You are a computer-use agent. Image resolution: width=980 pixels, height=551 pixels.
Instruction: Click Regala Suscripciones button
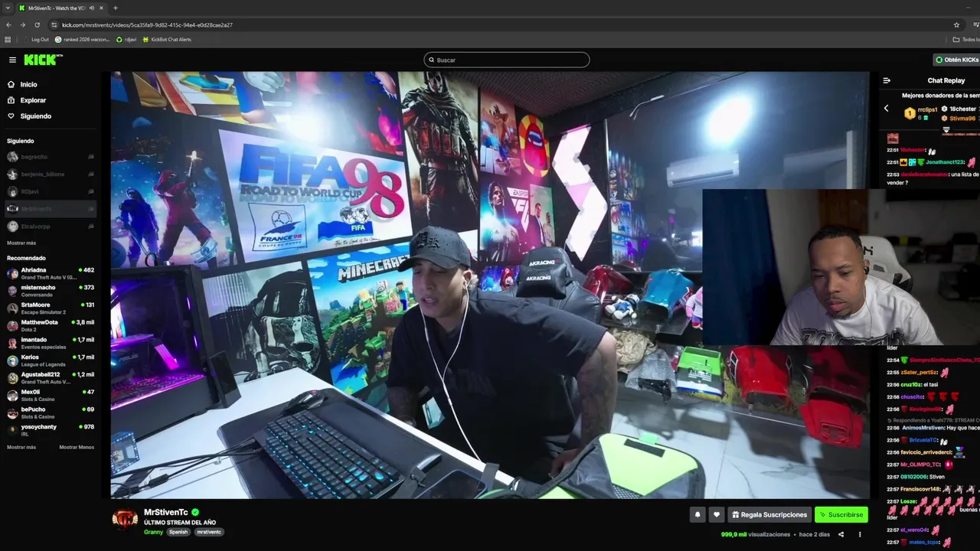click(769, 515)
